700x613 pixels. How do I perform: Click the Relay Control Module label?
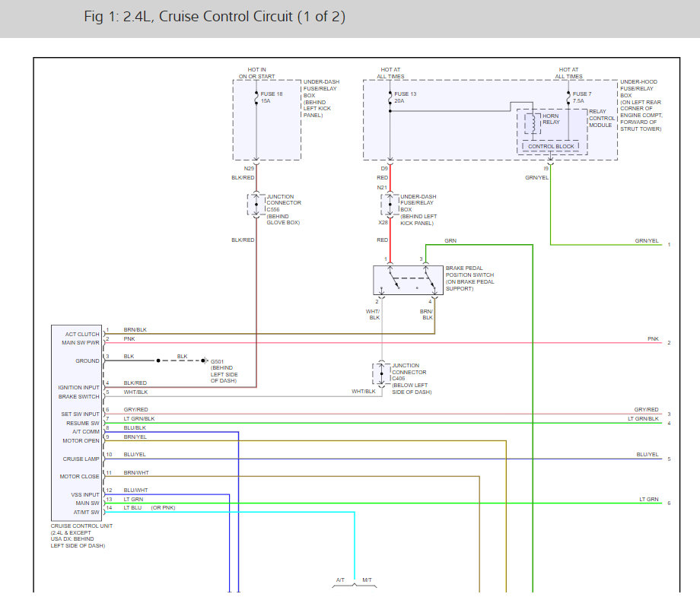click(x=601, y=118)
